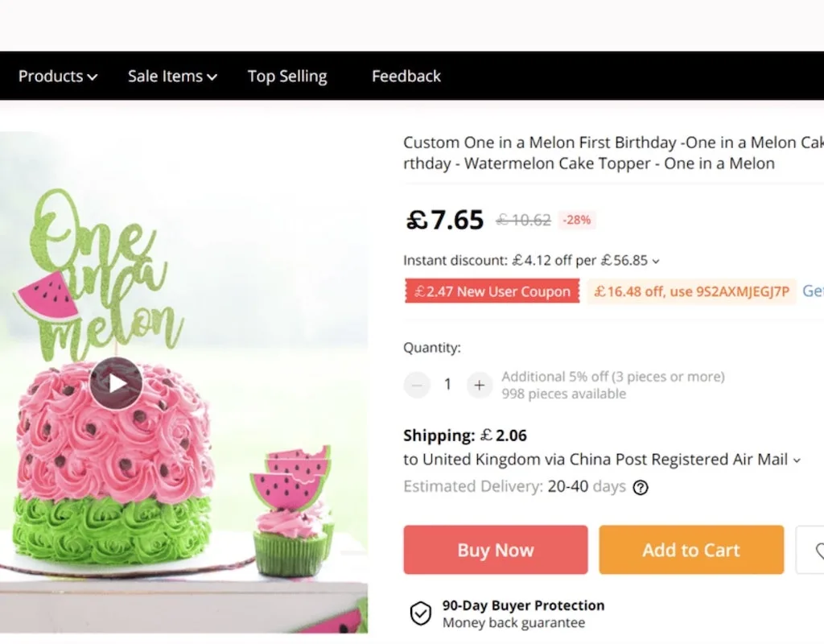824x644 pixels.
Task: Click the wishlist heart icon
Action: tap(815, 551)
